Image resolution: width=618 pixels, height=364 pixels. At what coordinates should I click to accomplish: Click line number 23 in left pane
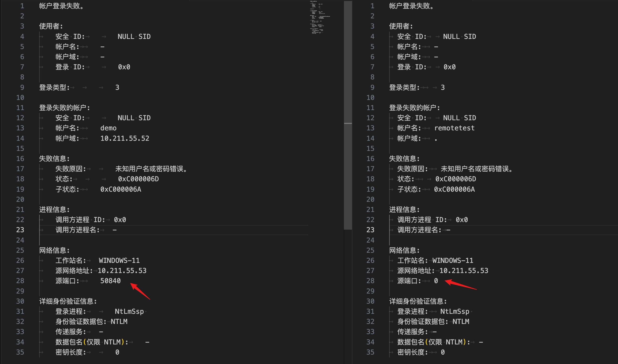click(20, 230)
